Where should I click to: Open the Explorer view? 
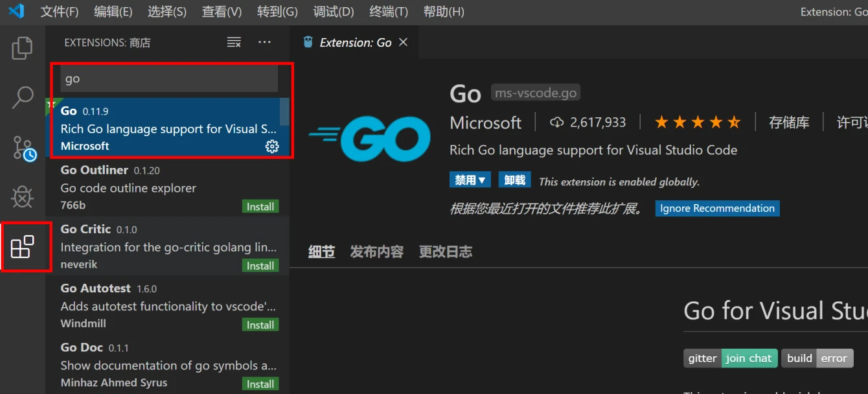pyautogui.click(x=23, y=49)
